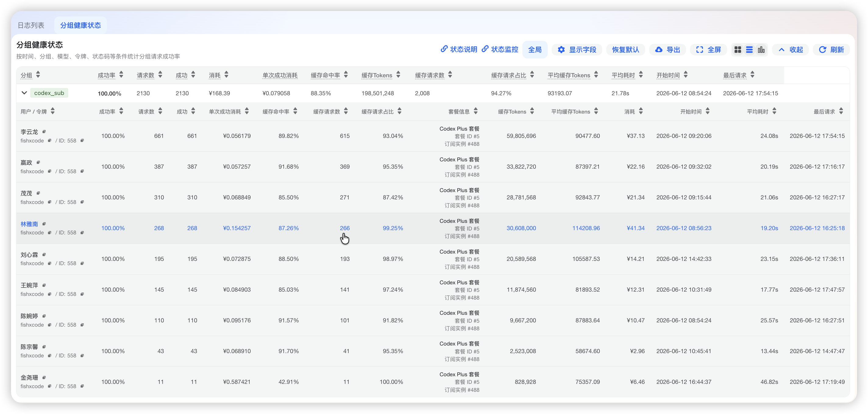868x414 pixels.
Task: Click 金尧珊 cache hit rate 42.91%
Action: coord(288,382)
